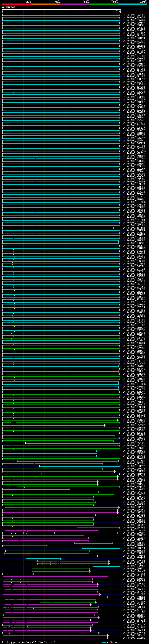Select the UniRef100_Q84PB8 label
This screenshot has height=644, width=149.
tap(134, 56)
